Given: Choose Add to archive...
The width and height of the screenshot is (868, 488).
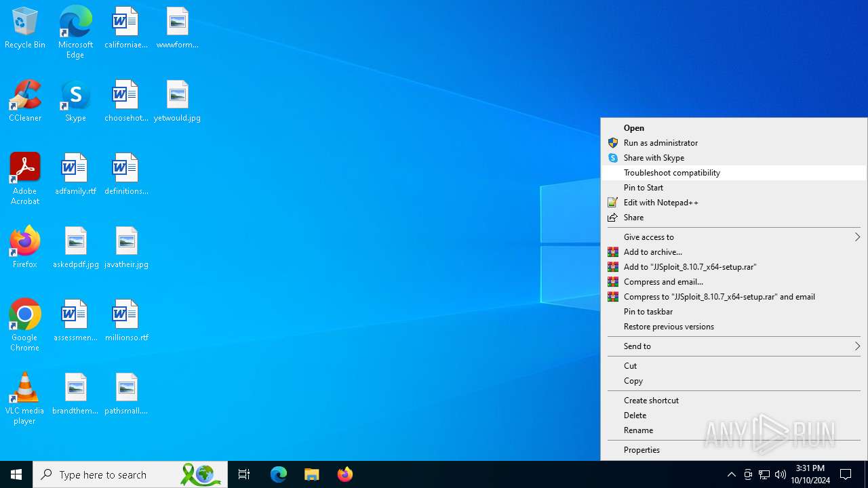Looking at the screenshot, I should click(734, 252).
